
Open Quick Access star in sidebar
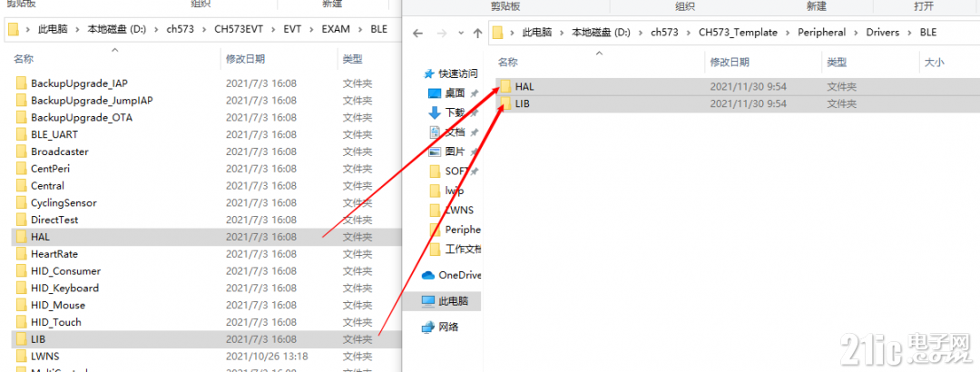(428, 73)
